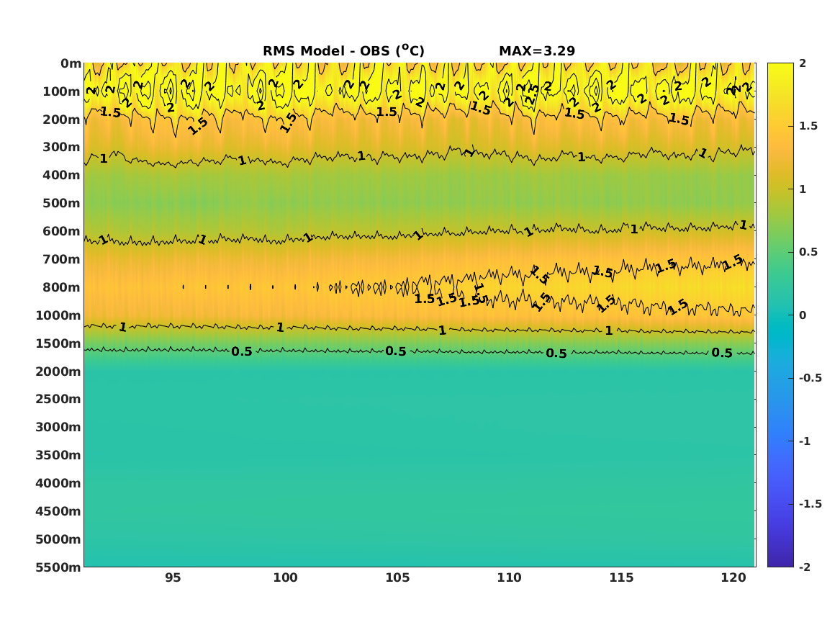
Task: Click the "5500m" depth axis label
Action: [58, 567]
